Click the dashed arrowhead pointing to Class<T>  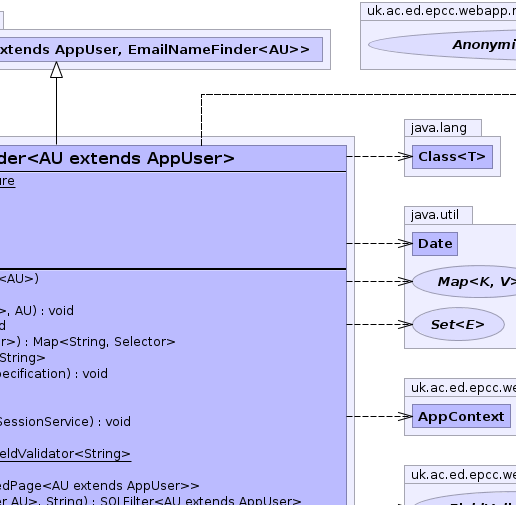click(405, 156)
